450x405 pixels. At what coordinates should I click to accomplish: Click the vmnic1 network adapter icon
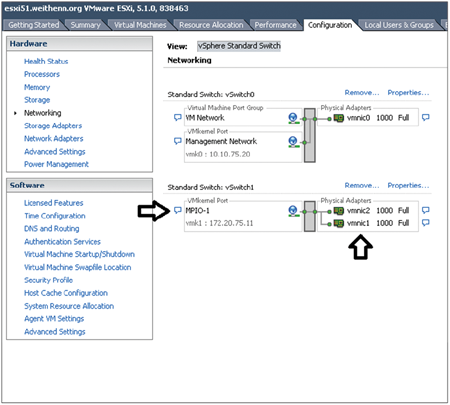(x=339, y=223)
